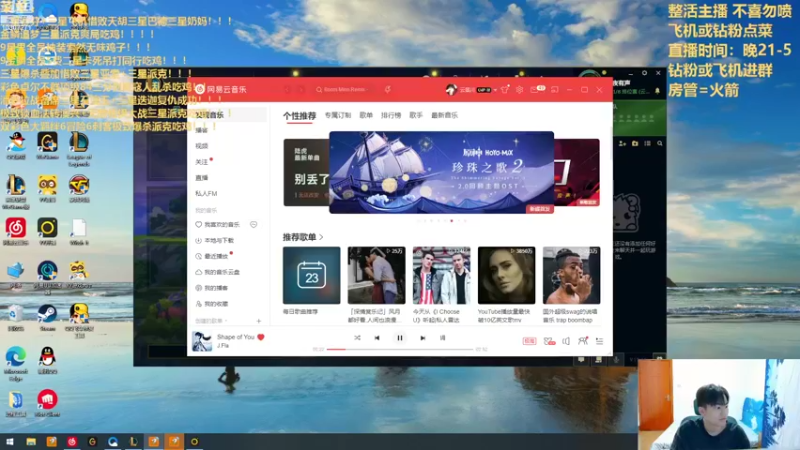Open NetEase Music settings gear
800x450 pixels.
pyautogui.click(x=519, y=89)
